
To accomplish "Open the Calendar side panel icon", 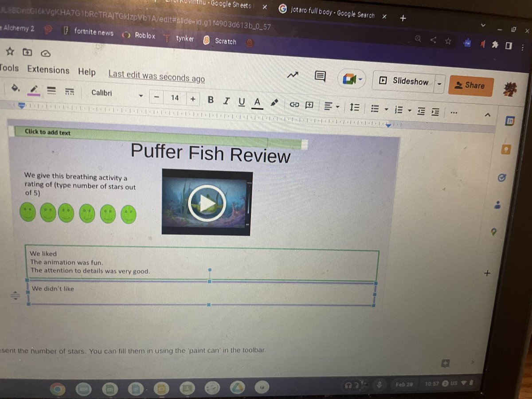I will [x=510, y=121].
